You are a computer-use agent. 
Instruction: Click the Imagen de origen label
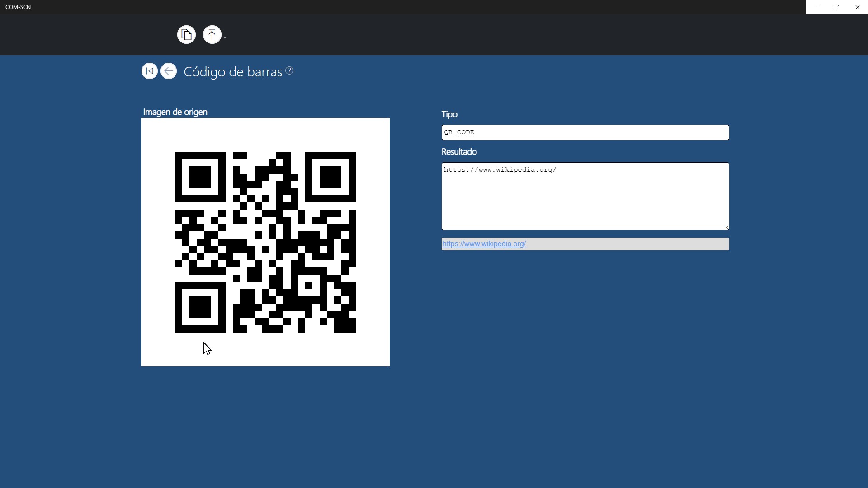pyautogui.click(x=175, y=112)
